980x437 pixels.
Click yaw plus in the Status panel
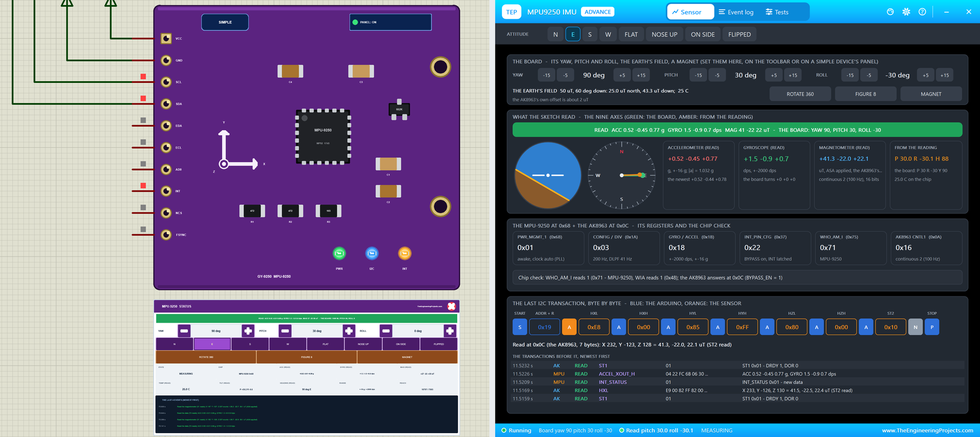pyautogui.click(x=248, y=331)
